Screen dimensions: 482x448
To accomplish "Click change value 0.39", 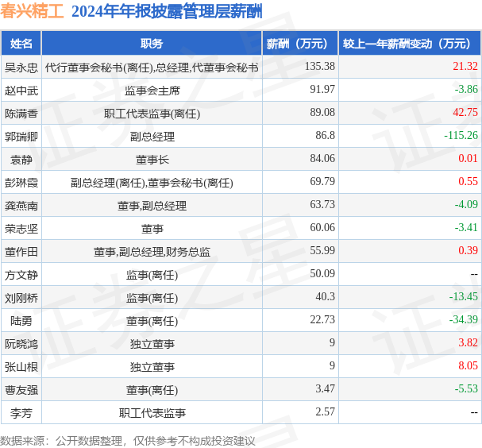I will point(468,250).
